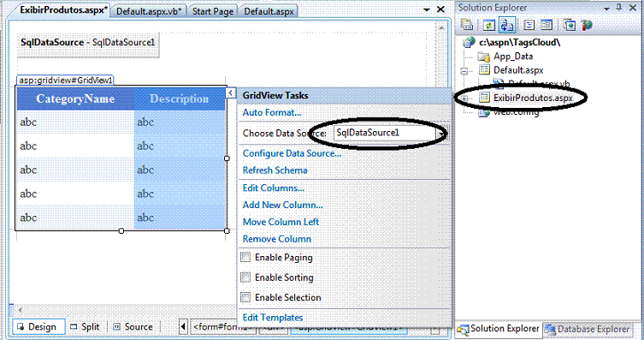Switch to Design view
644x340 pixels.
click(38, 327)
